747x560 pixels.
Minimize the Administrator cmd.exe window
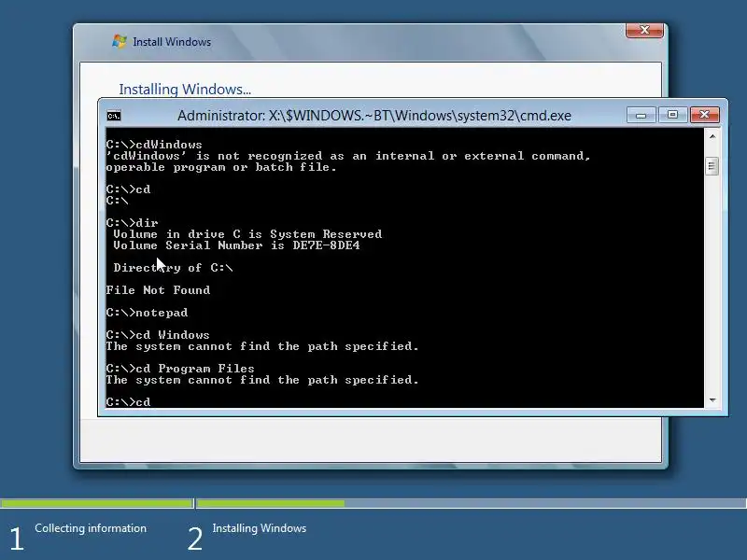point(641,115)
